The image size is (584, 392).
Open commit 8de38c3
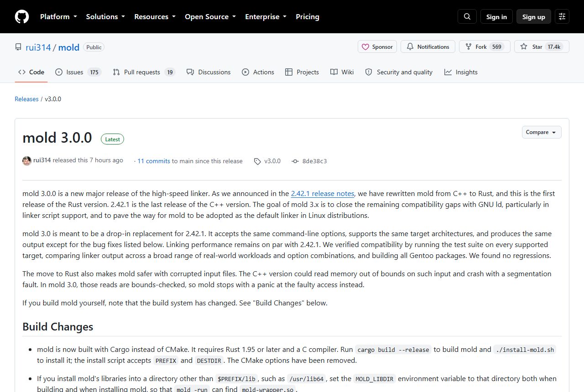[x=314, y=161]
